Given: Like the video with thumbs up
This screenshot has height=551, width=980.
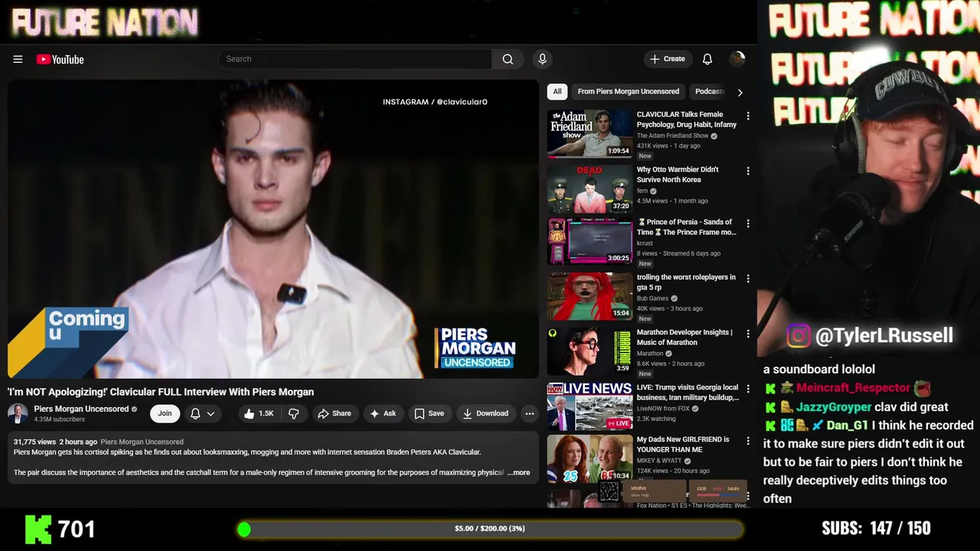Looking at the screenshot, I should tap(259, 413).
